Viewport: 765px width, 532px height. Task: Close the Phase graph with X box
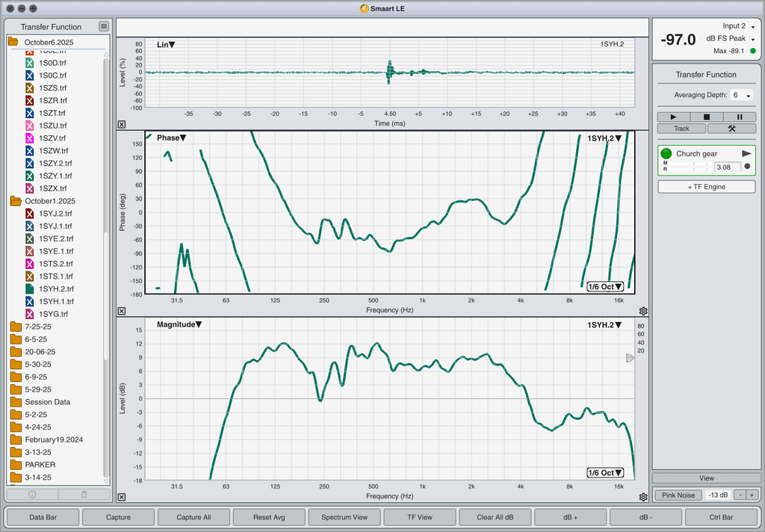(122, 311)
